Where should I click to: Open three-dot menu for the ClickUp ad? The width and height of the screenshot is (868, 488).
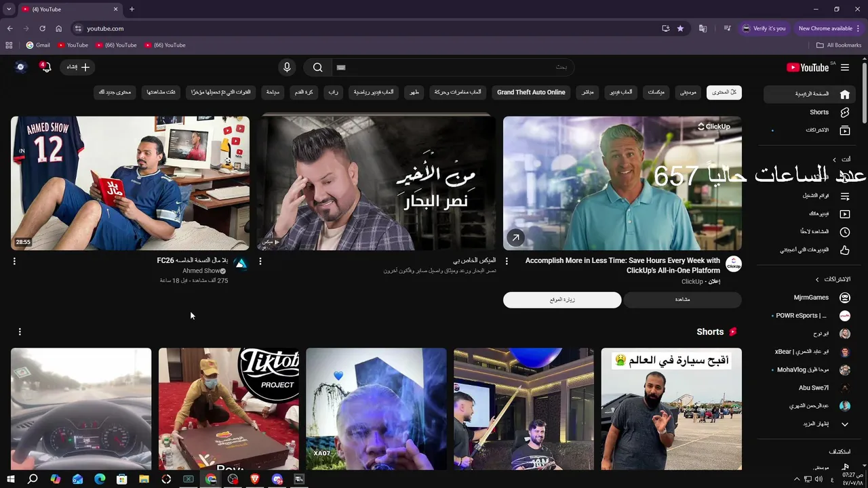pyautogui.click(x=507, y=261)
